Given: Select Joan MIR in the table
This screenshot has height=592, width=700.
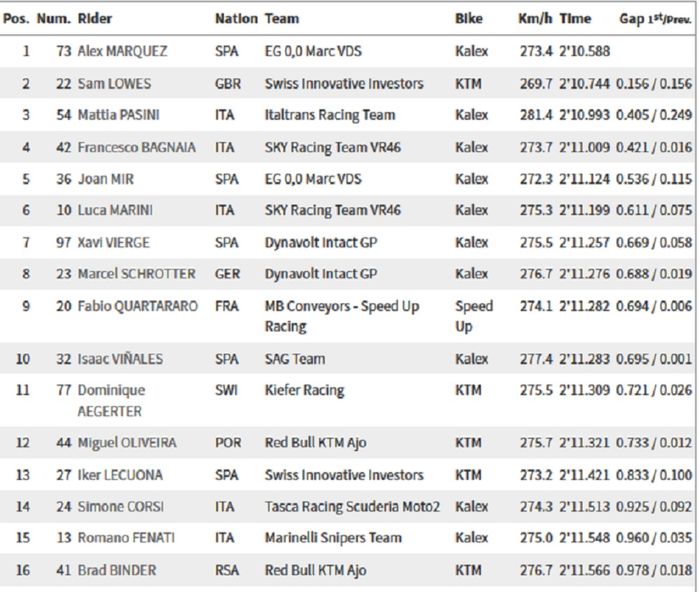Looking at the screenshot, I should click(x=106, y=179).
